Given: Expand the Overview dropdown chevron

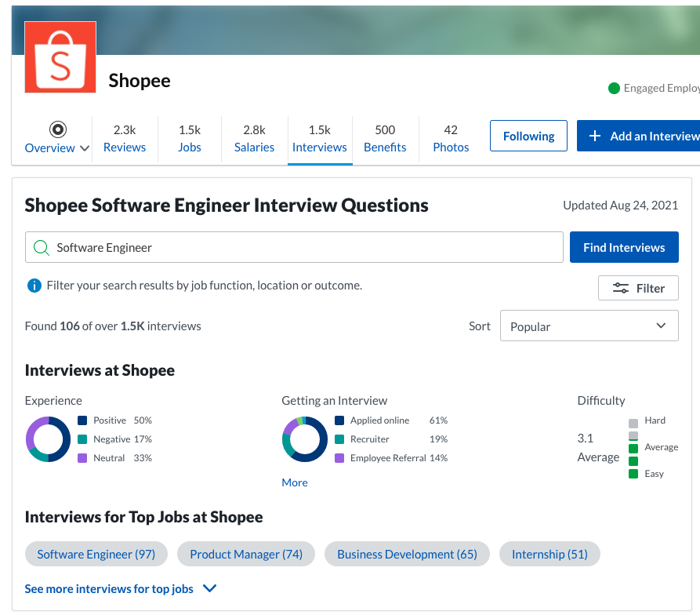Looking at the screenshot, I should point(85,148).
